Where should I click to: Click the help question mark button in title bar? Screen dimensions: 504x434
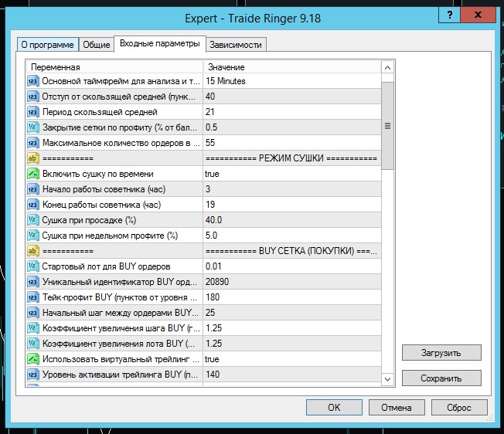pos(450,15)
